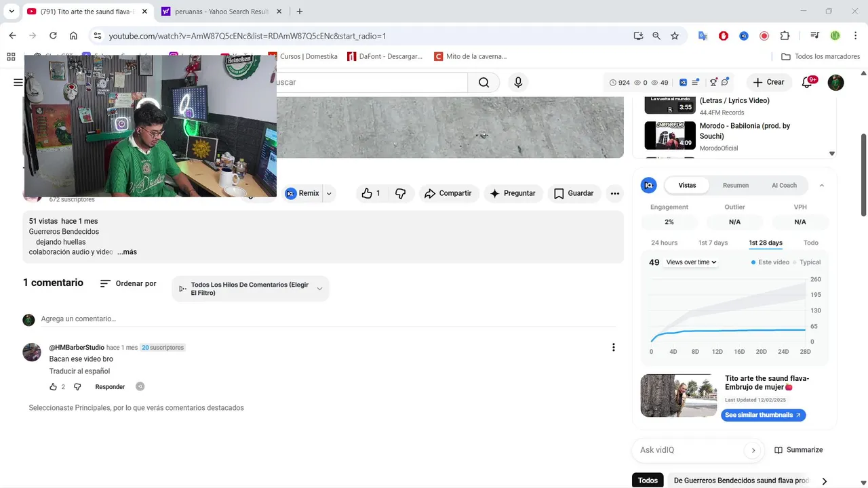Click the Guardar button
Screen dimensions: 868x488
(574, 194)
